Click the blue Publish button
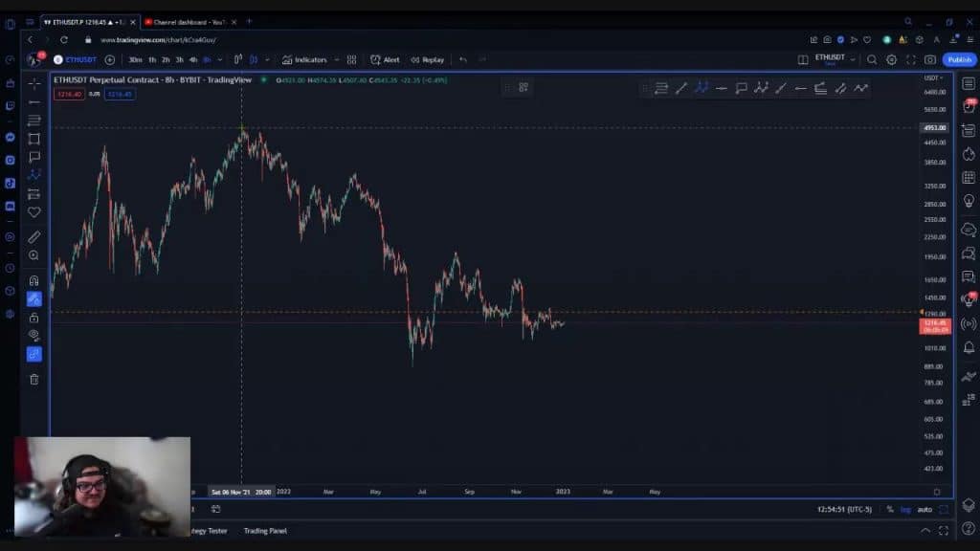980x551 pixels. coord(959,59)
